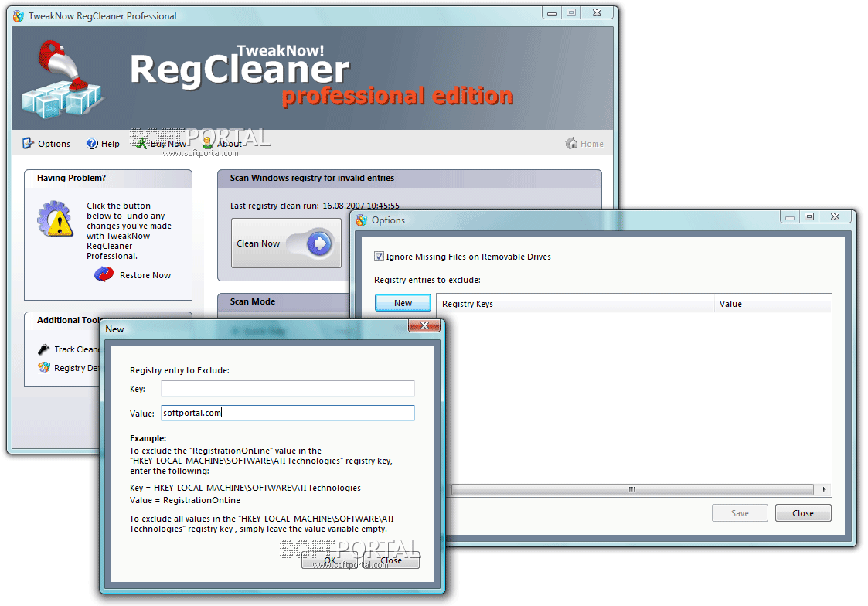The image size is (868, 606).
Task: Click the Restore Now link
Action: coord(145,275)
